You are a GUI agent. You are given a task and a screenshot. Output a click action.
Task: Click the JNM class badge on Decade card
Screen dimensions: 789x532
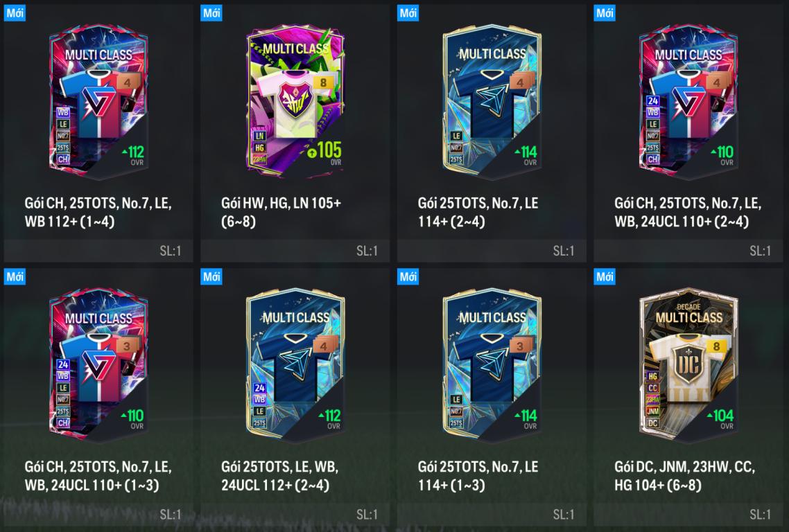pos(652,411)
